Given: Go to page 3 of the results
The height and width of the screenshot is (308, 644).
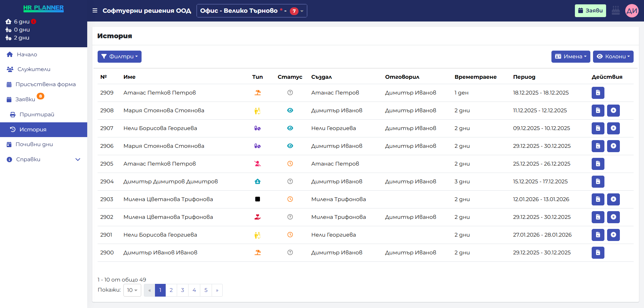Looking at the screenshot, I should (x=182, y=290).
